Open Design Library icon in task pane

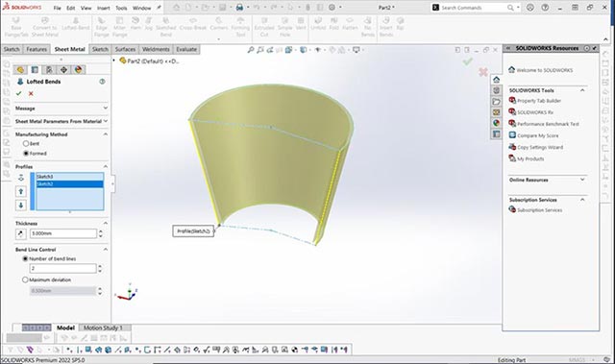click(x=496, y=90)
